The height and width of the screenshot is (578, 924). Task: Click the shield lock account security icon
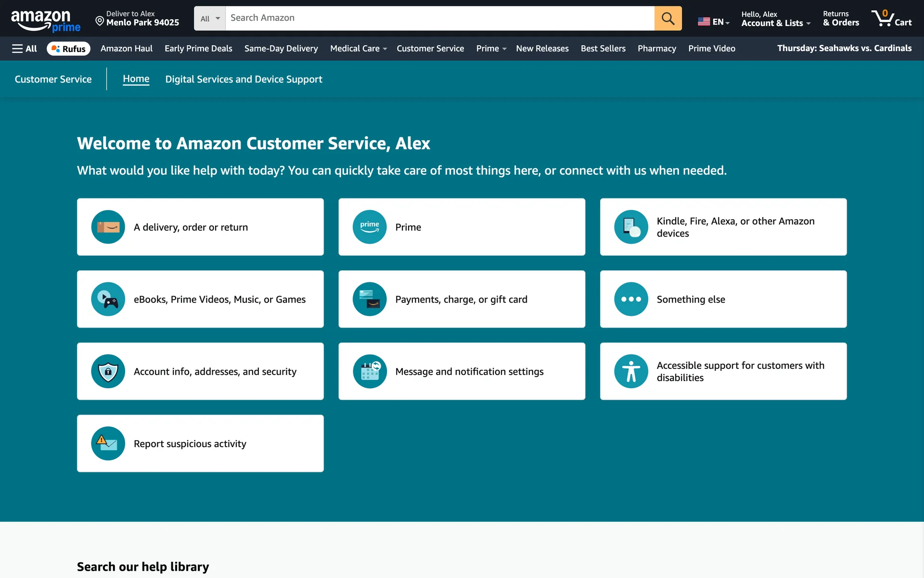108,371
